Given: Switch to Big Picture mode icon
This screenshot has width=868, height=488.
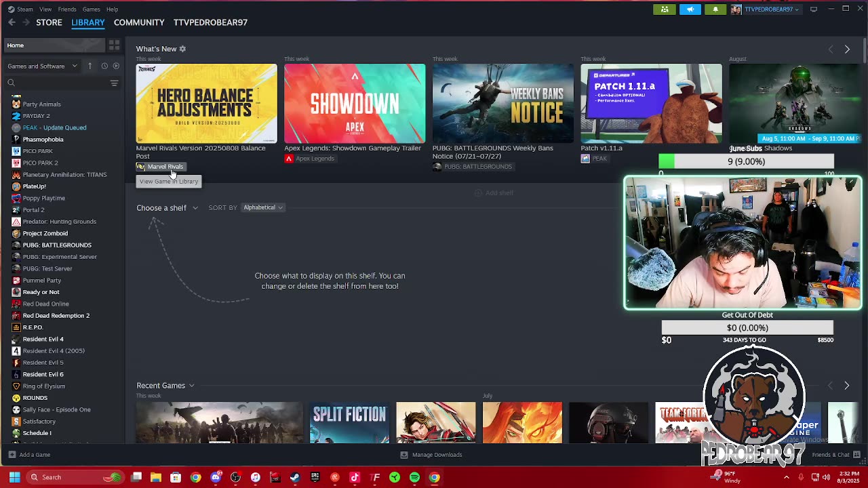Looking at the screenshot, I should pos(813,9).
